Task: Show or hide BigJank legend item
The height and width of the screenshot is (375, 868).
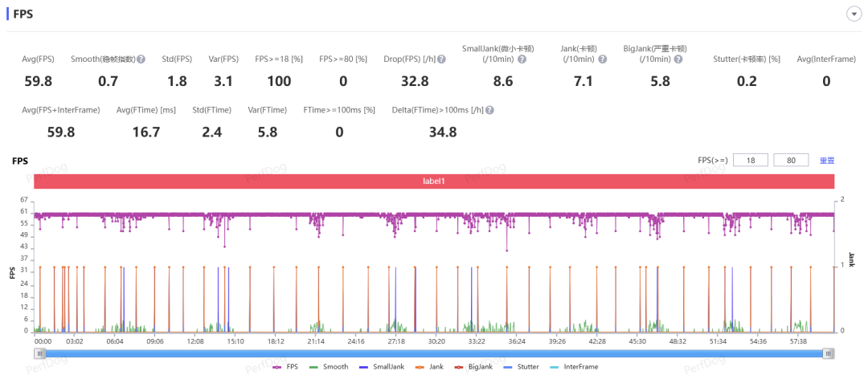Action: click(x=477, y=367)
